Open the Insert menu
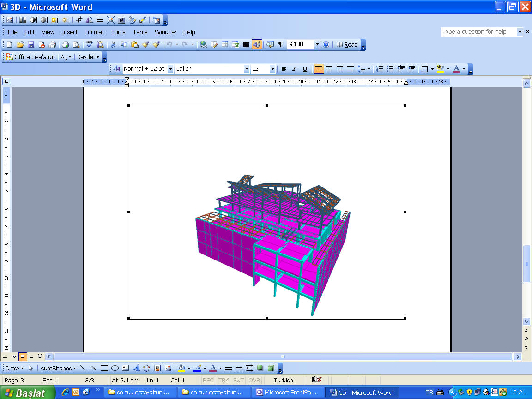 tap(70, 32)
